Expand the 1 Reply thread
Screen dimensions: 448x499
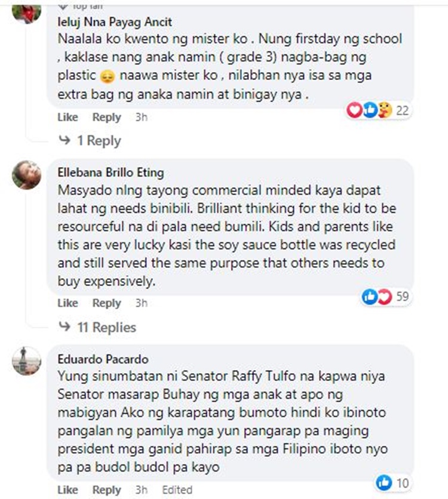click(90, 141)
